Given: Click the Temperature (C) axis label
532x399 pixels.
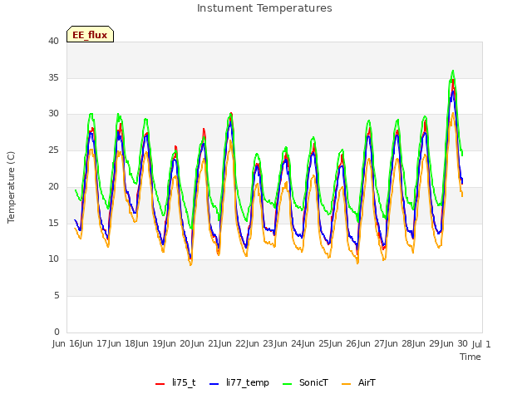Looking at the screenshot, I should tap(11, 187).
